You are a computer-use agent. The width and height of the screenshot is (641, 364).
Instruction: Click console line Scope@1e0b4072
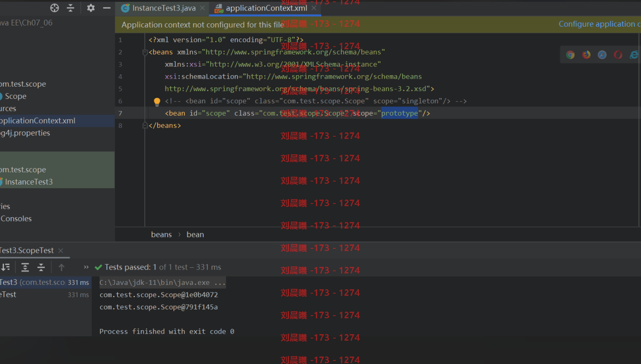pos(158,295)
